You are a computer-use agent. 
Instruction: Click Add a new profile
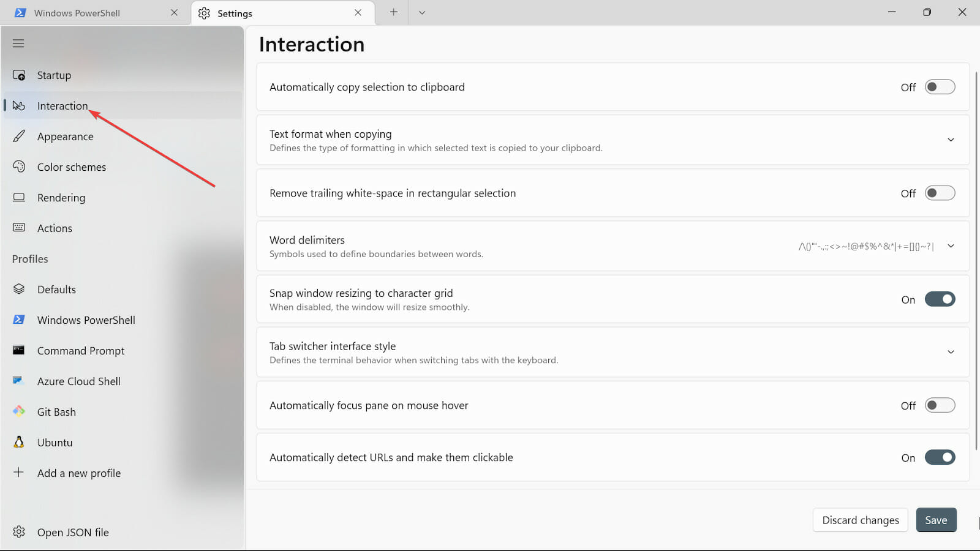point(123,473)
